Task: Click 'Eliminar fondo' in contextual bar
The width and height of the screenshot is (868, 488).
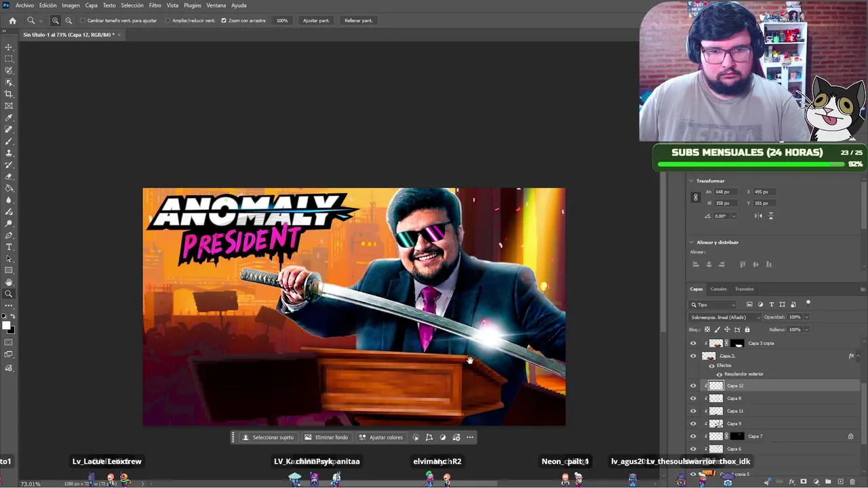Action: click(326, 438)
